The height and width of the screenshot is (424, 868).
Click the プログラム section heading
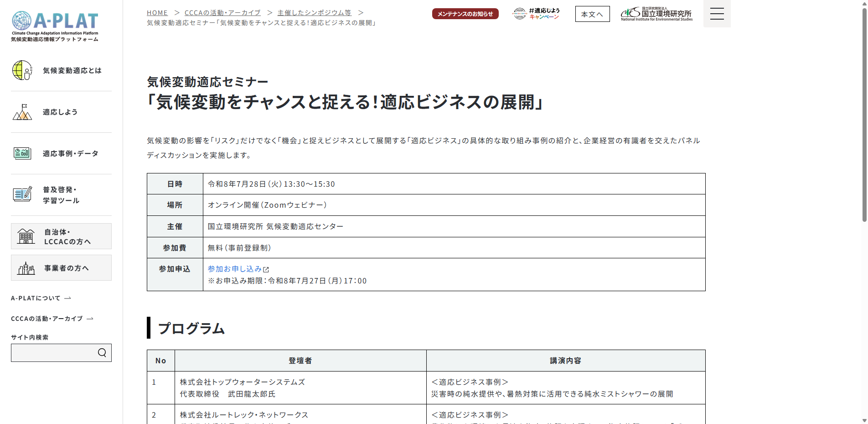191,328
